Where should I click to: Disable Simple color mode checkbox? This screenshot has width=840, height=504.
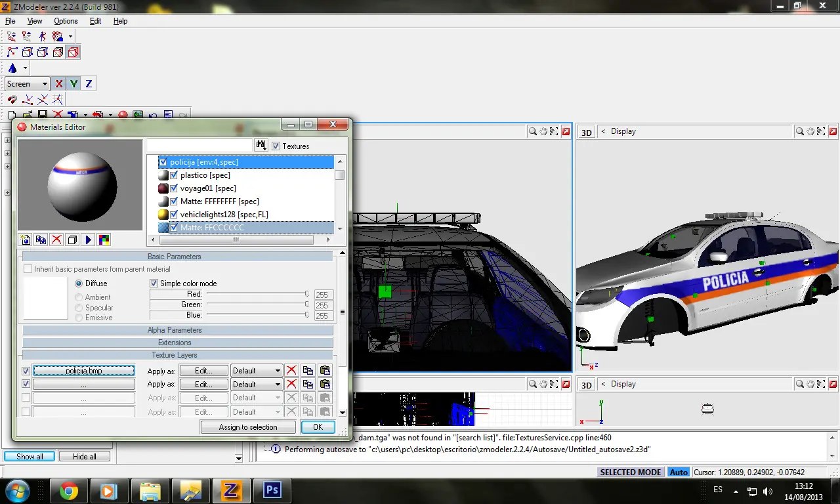click(x=154, y=283)
